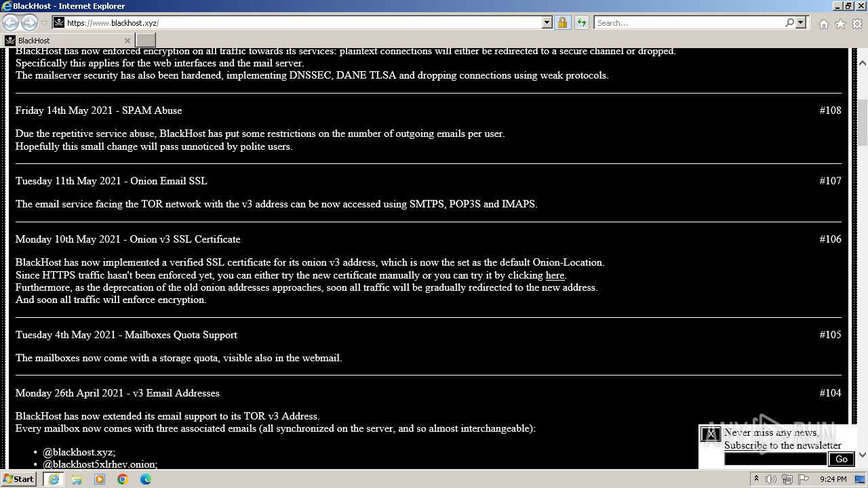
Task: Refresh the page with the green arrows icon
Action: click(581, 22)
